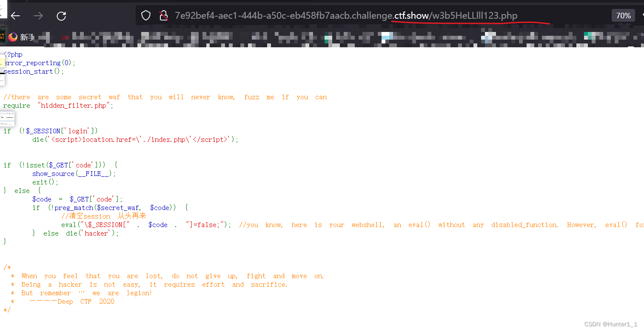Click "But remember … we are legion!" line
The width and height of the screenshot is (644, 331).
tap(81, 293)
